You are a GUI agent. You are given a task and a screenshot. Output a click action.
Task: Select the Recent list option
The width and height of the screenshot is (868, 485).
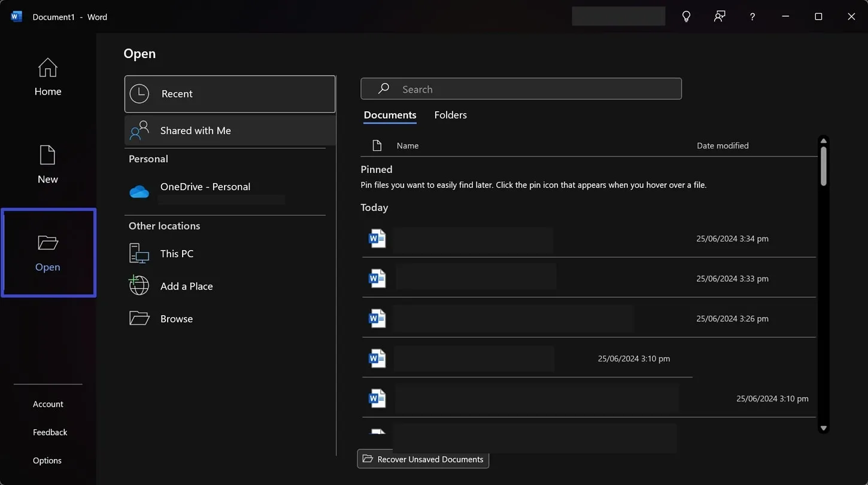pos(230,94)
